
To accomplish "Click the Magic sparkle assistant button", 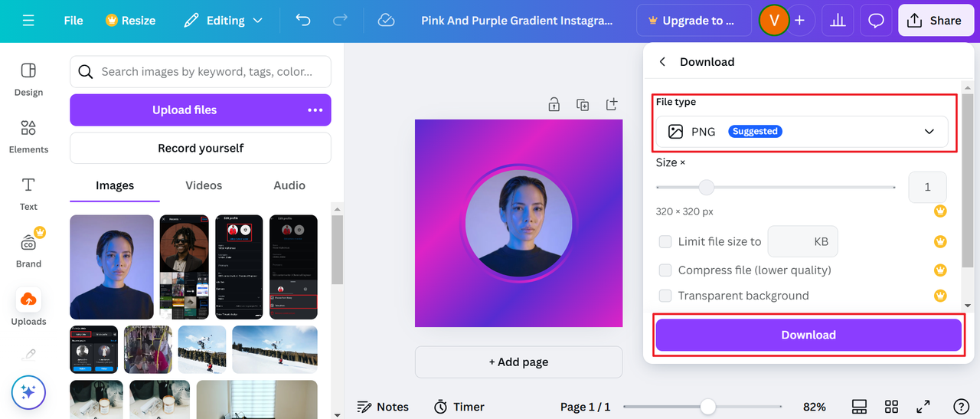I will 28,392.
